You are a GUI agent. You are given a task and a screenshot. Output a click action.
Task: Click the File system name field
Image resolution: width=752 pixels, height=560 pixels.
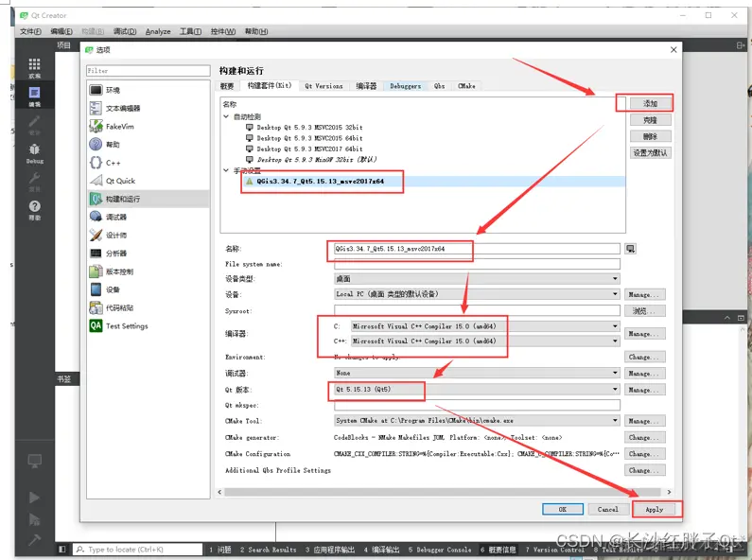coord(477,264)
